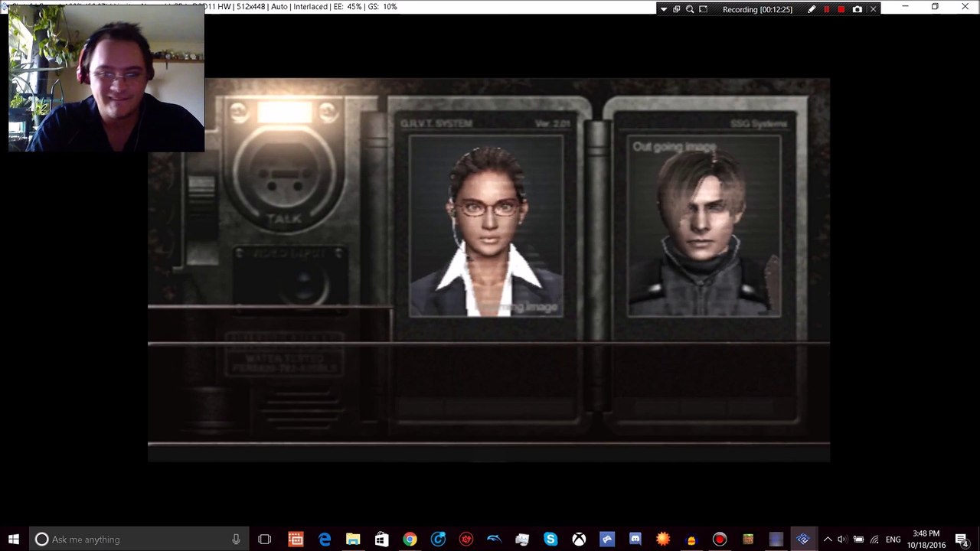The height and width of the screenshot is (551, 980).
Task: Open Microsoft Edge from taskbar
Action: [325, 540]
